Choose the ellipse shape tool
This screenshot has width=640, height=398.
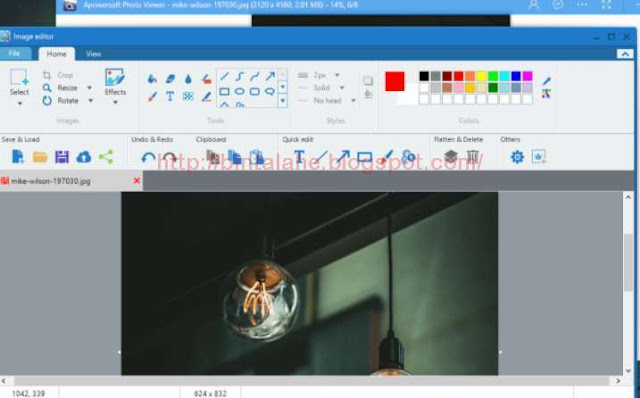[240, 91]
